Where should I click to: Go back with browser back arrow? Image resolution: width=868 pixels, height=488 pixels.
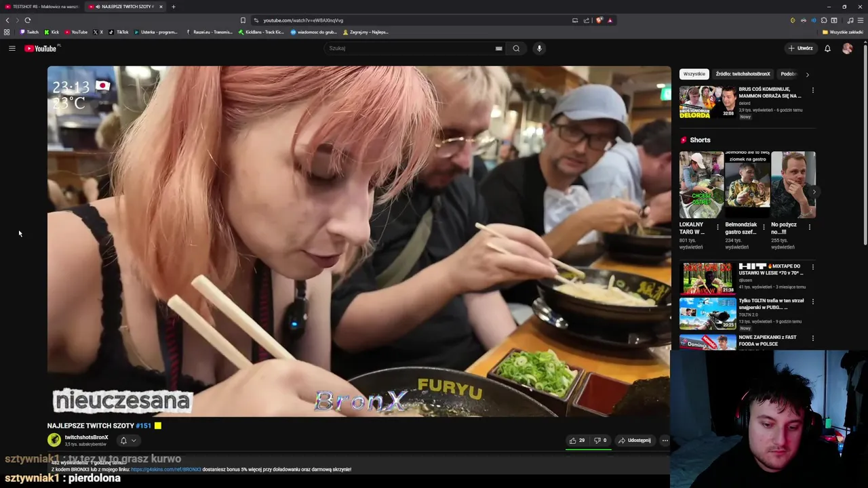tap(7, 20)
